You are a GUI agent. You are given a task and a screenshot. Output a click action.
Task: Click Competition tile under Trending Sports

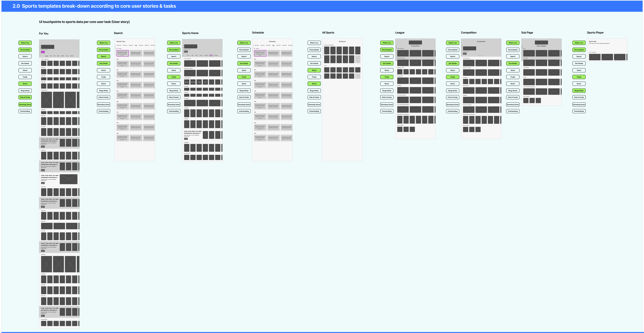pos(193,82)
